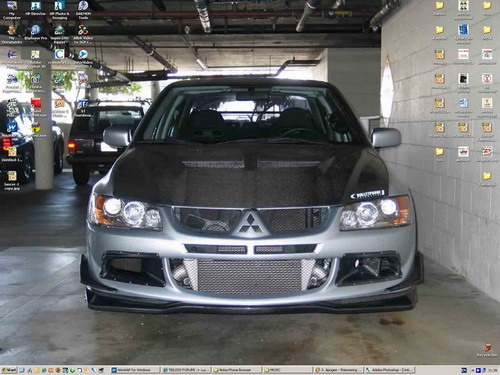Image resolution: width=500 pixels, height=375 pixels.
Task: Switch to the Nokia Phone Browser taskbar button
Action: coord(236,370)
